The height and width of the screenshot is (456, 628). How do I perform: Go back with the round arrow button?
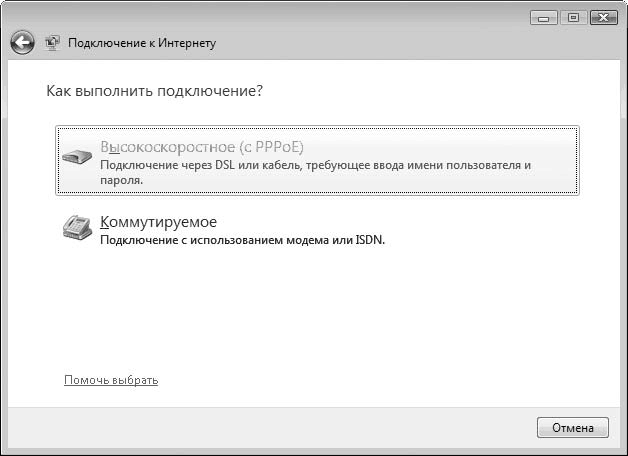22,42
